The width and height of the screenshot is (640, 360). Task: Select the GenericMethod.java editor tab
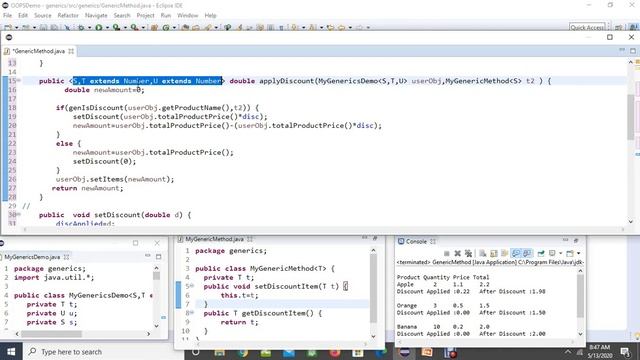[39, 51]
